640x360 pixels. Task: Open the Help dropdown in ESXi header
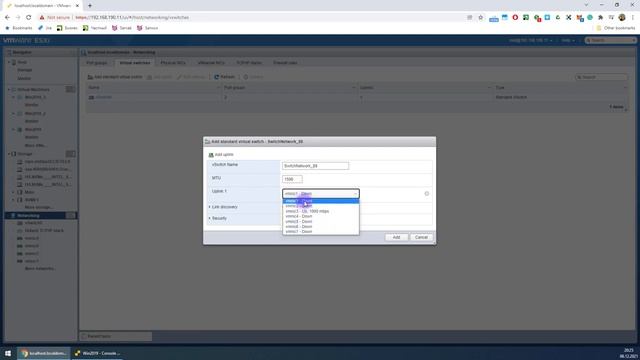567,40
